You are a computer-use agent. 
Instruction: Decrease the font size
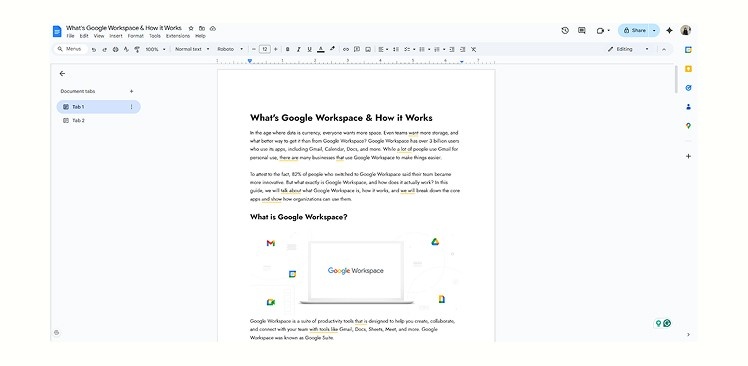(254, 49)
